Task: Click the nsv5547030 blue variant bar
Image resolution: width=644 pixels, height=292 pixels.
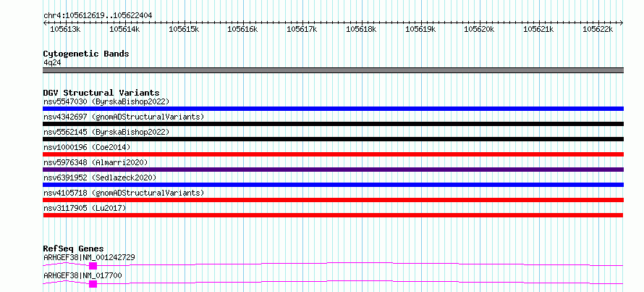Action: pyautogui.click(x=333, y=109)
